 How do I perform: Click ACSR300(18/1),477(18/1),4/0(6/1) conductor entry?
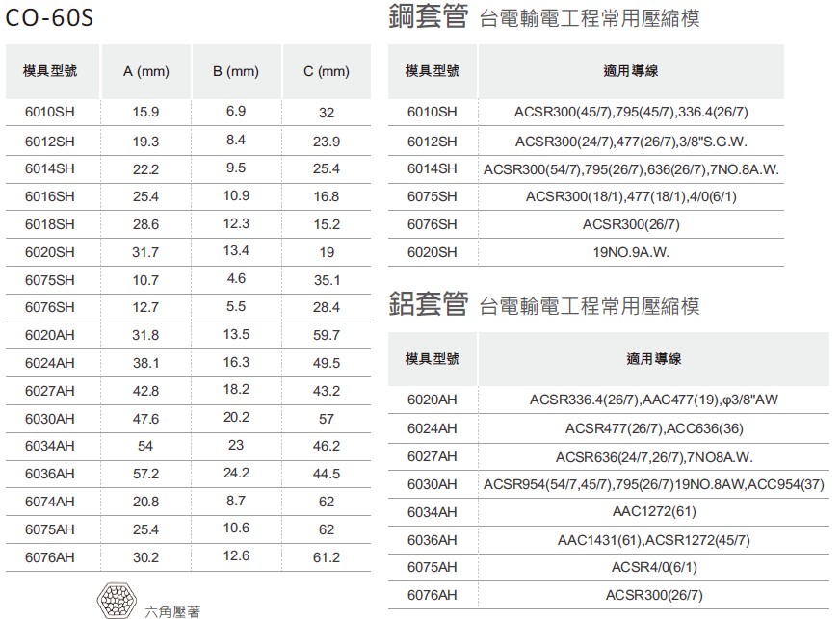click(631, 196)
